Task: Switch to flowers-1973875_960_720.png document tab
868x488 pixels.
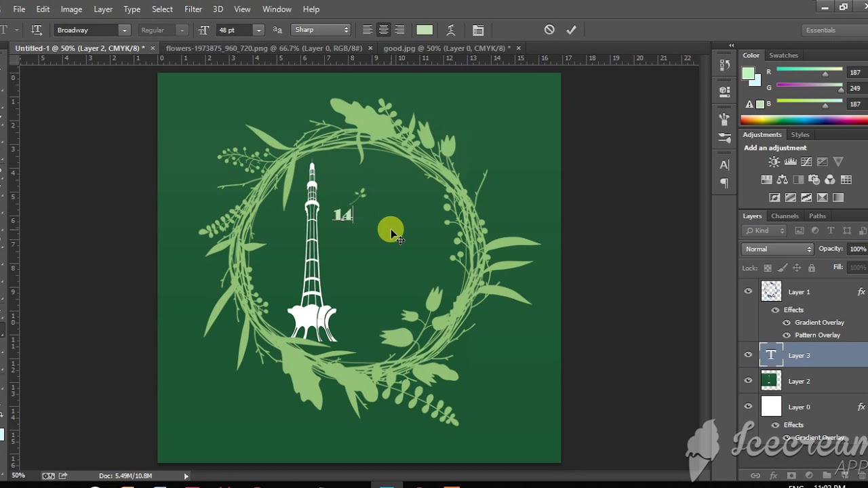Action: click(264, 48)
